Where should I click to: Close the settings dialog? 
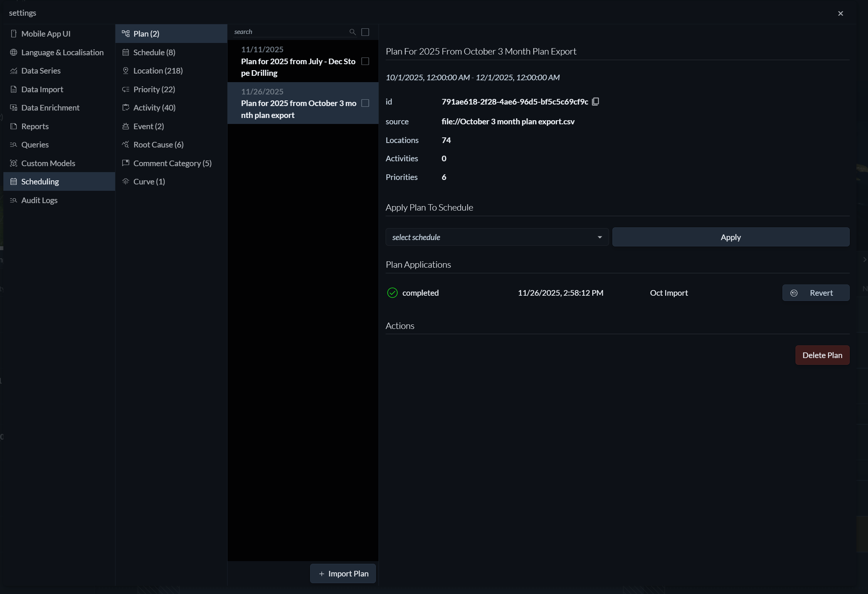click(x=841, y=13)
